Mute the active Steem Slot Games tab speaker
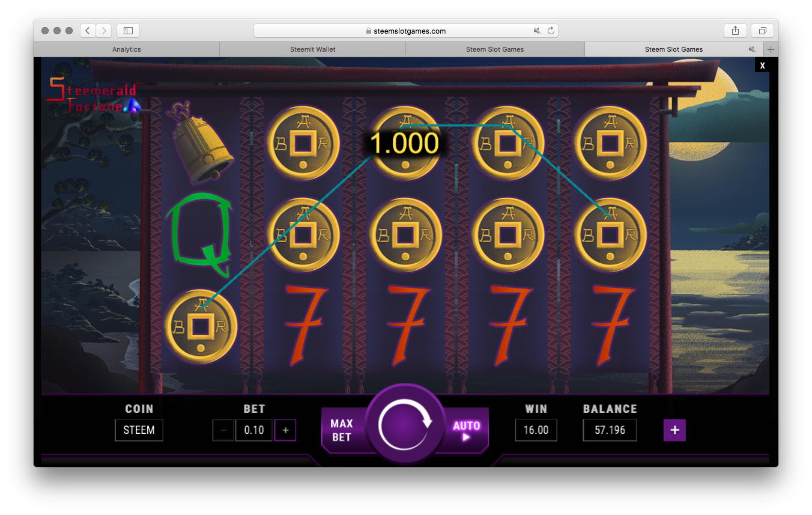The width and height of the screenshot is (812, 515). point(752,49)
